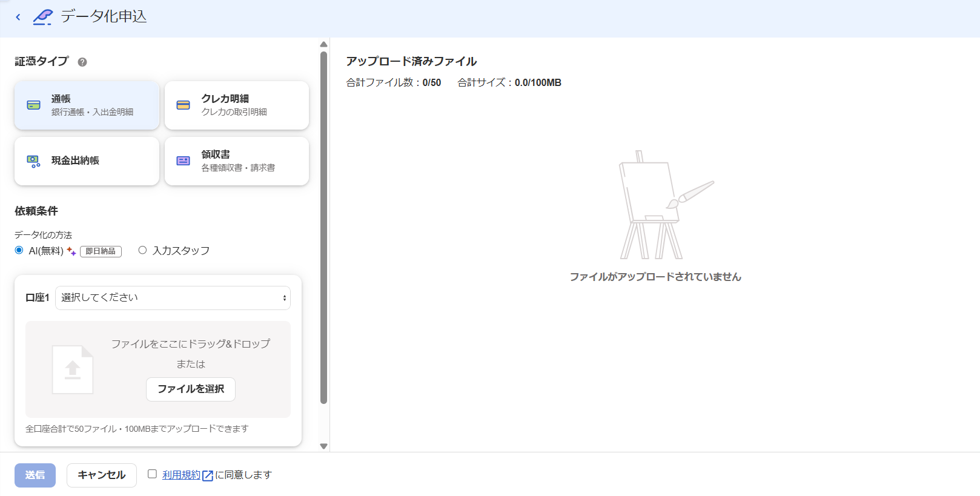
Task: Open the 利用規約 terms link
Action: pos(181,475)
